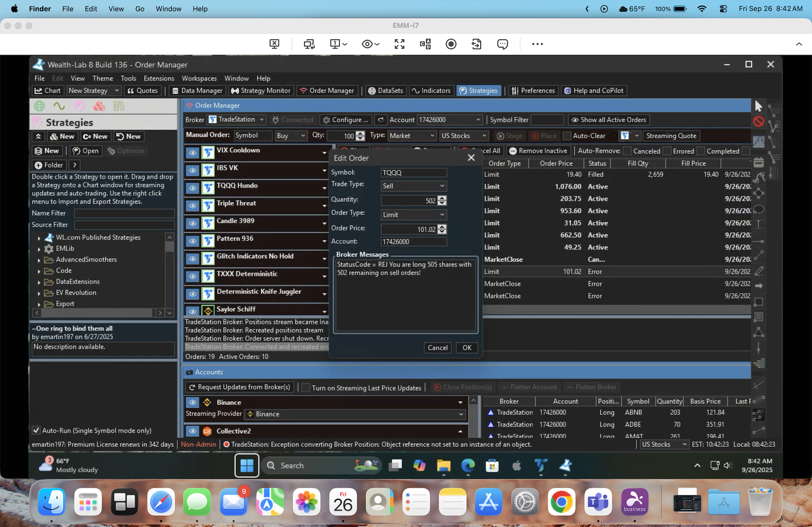Viewport: 812px width, 527px height.
Task: Expand the WL.com Published Strategies folder
Action: (39, 238)
